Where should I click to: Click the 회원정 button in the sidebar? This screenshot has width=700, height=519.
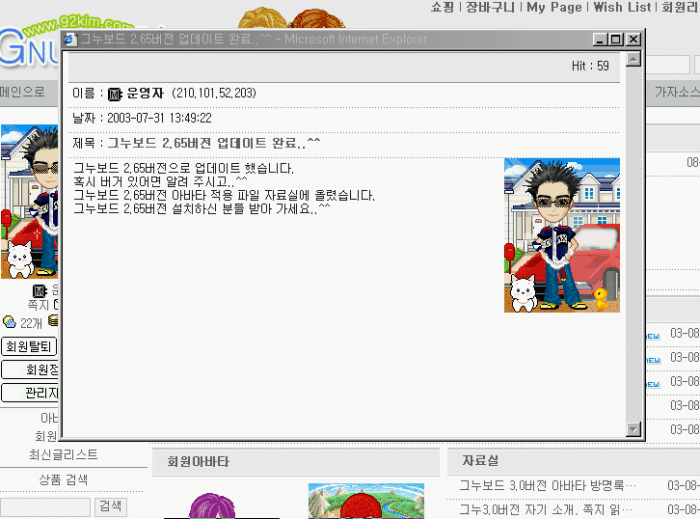[x=30, y=370]
